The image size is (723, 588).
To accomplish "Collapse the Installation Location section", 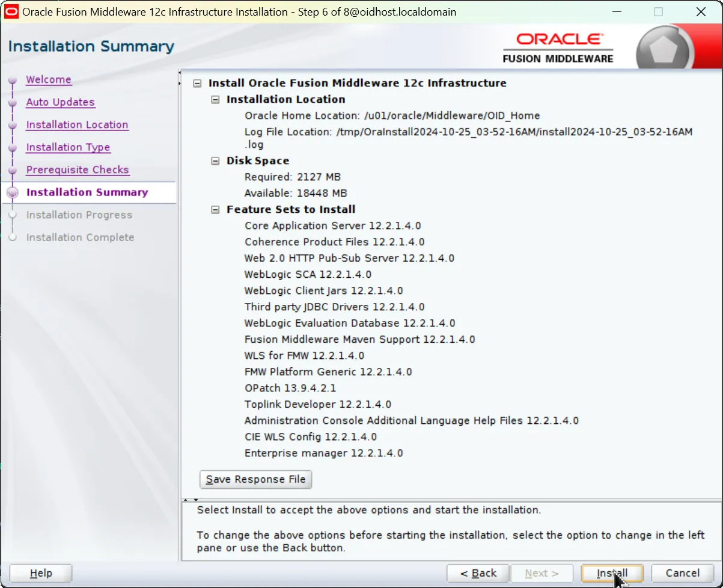I will point(216,100).
